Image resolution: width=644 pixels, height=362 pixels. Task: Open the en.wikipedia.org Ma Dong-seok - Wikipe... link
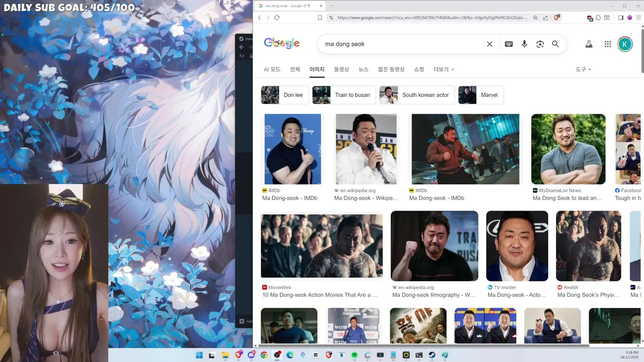[366, 198]
